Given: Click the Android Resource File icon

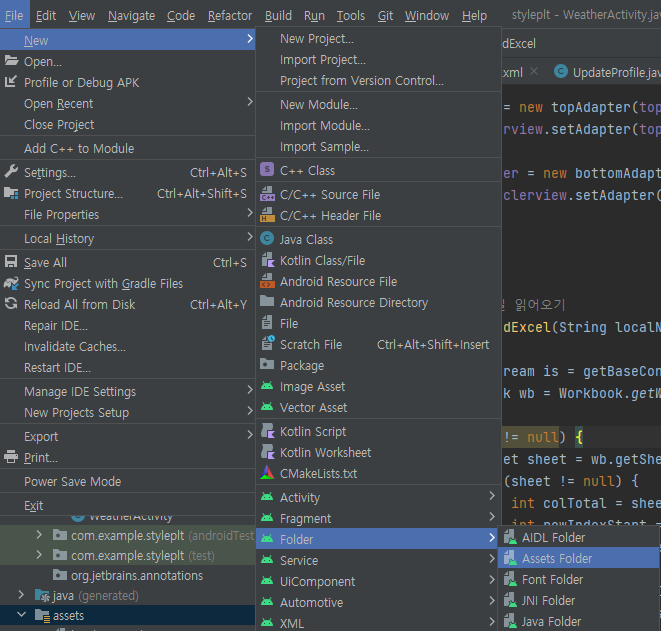Looking at the screenshot, I should [x=267, y=281].
